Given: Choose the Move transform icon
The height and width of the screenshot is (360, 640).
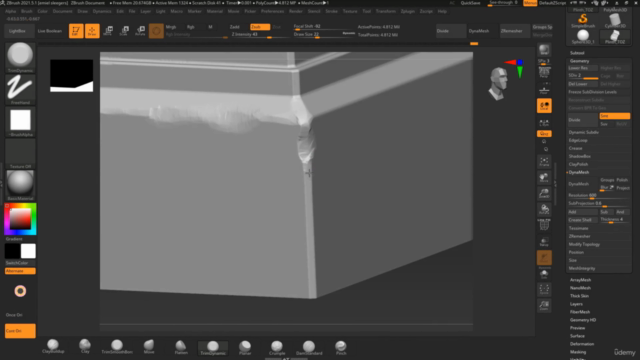Looking at the screenshot, I should 108,31.
